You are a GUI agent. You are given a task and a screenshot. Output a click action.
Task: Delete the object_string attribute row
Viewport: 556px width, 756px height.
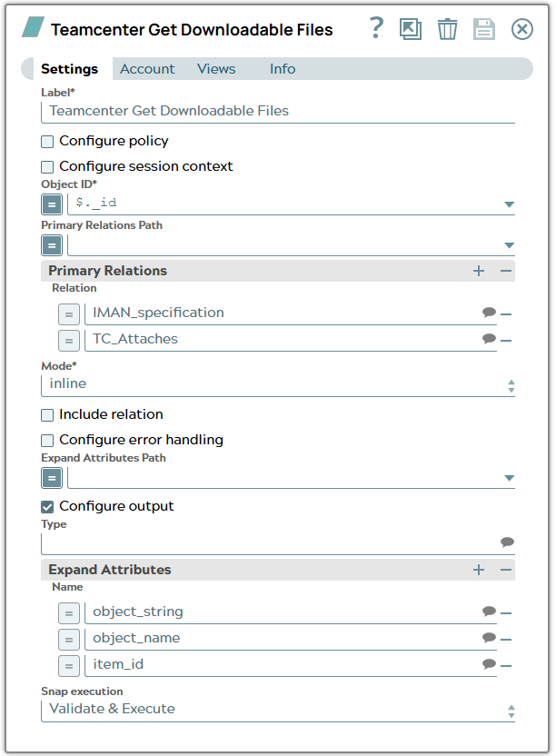tap(506, 613)
